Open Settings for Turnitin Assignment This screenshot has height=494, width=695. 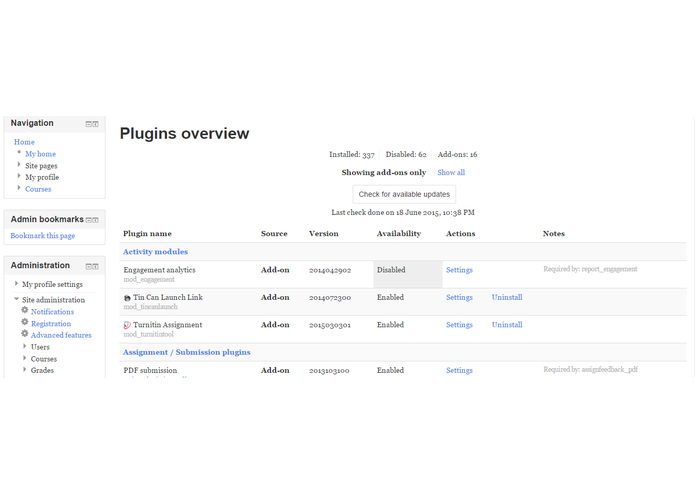point(459,325)
